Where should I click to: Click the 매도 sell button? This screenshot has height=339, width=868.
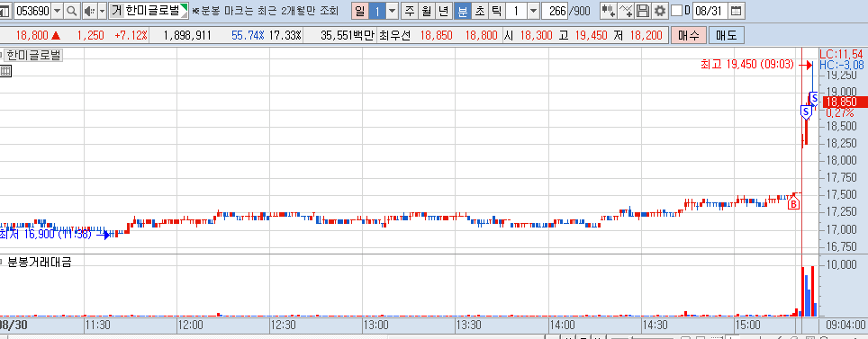(x=727, y=36)
